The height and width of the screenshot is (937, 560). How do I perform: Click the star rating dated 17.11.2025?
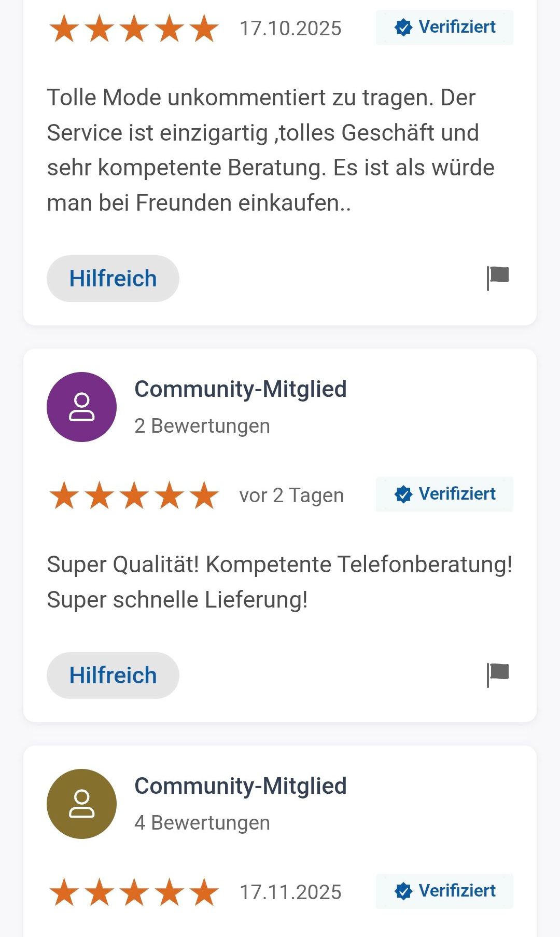134,892
